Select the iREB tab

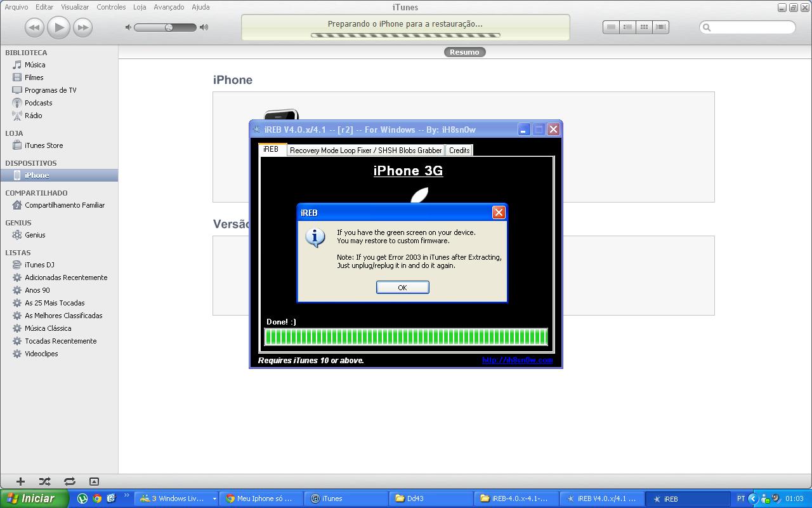point(271,149)
